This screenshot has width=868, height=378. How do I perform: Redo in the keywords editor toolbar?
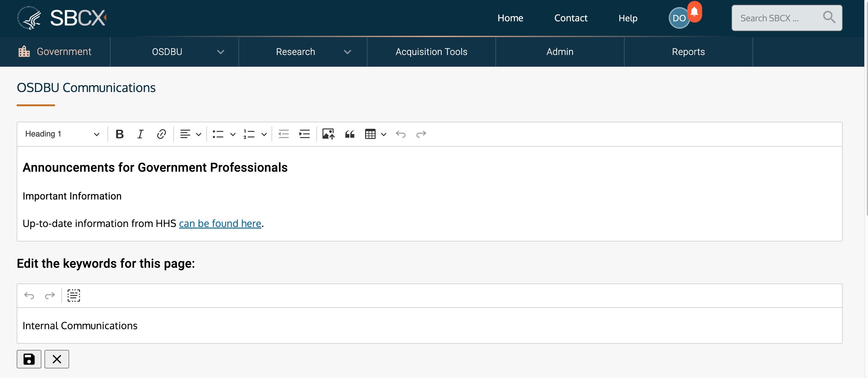coord(50,296)
